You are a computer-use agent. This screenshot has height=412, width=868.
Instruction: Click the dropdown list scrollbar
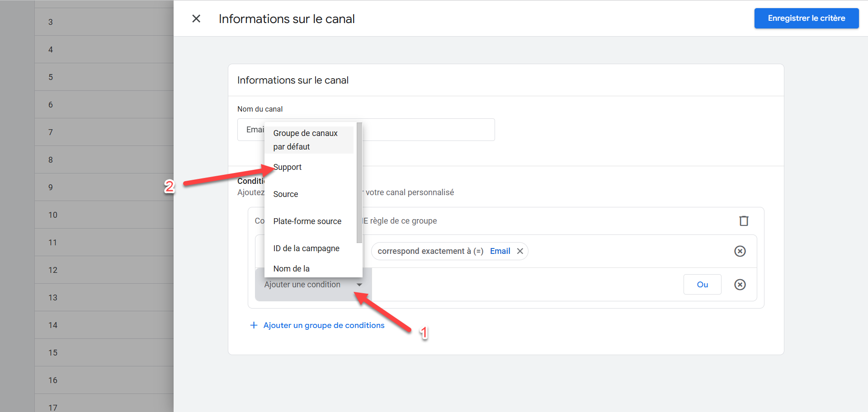click(x=359, y=181)
